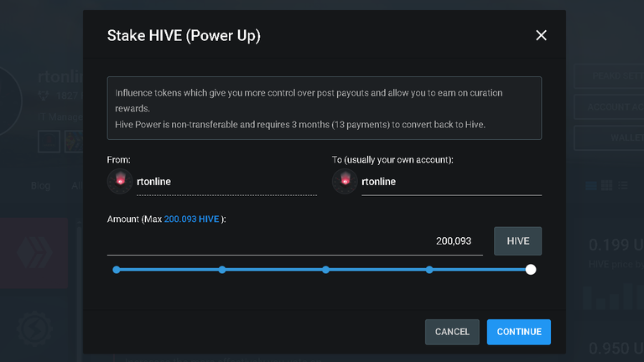
Task: Select list view icon in background page
Action: pyautogui.click(x=591, y=185)
